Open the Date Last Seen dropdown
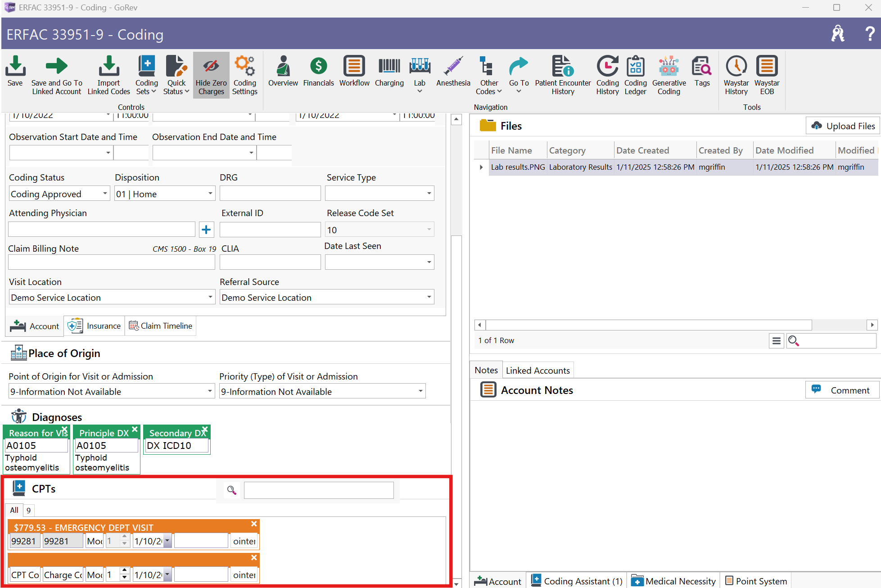The image size is (881, 588). click(x=429, y=262)
